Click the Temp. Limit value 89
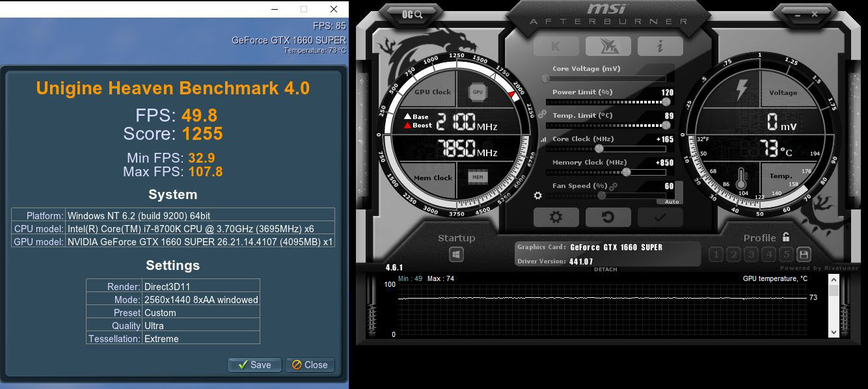 click(x=669, y=116)
